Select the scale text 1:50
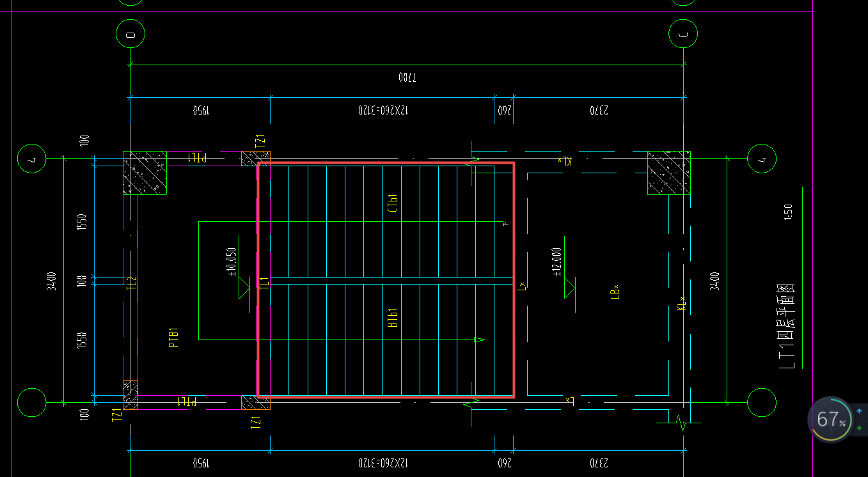The height and width of the screenshot is (477, 868). [787, 212]
